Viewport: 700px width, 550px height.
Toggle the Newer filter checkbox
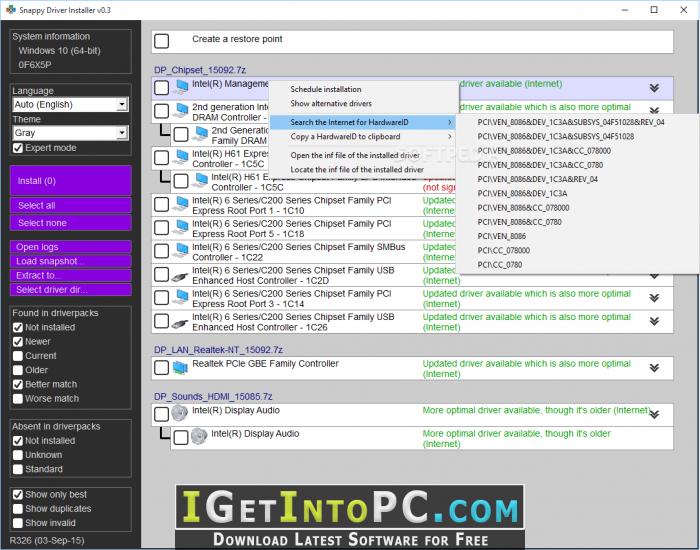coord(18,342)
